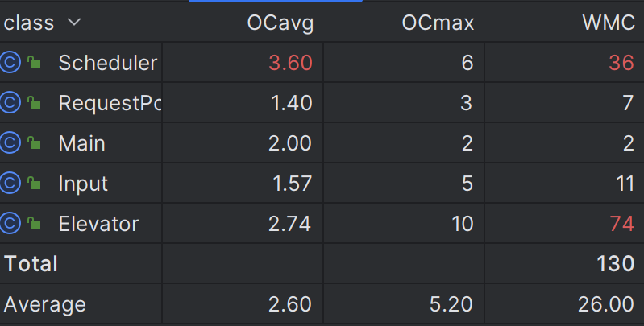
Task: Sort by the WMC column header
Action: 609,23
